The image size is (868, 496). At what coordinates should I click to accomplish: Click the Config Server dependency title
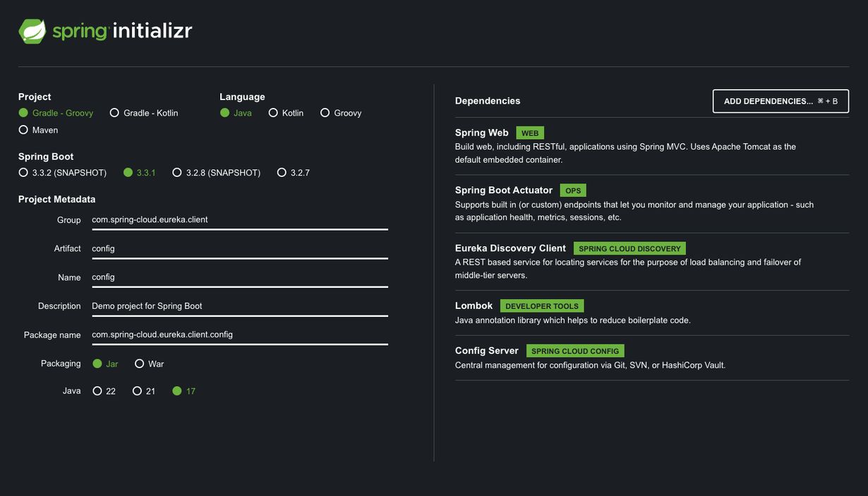tap(487, 351)
